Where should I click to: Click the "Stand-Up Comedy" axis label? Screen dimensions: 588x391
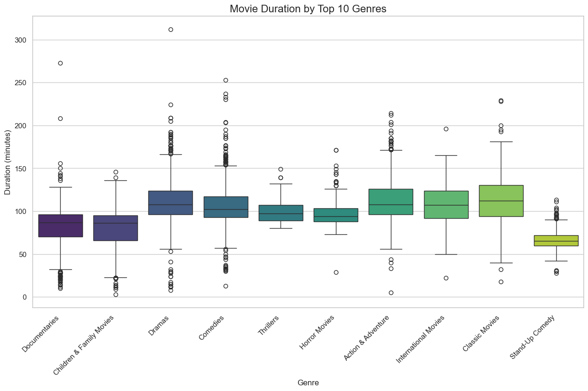pyautogui.click(x=534, y=337)
